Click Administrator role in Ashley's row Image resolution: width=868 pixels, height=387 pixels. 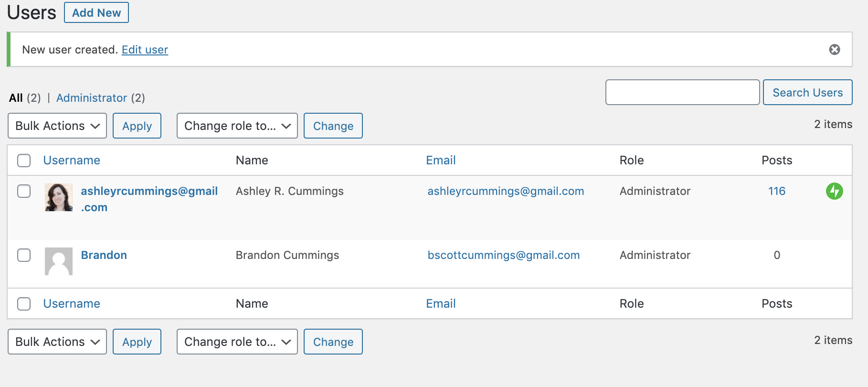(655, 191)
